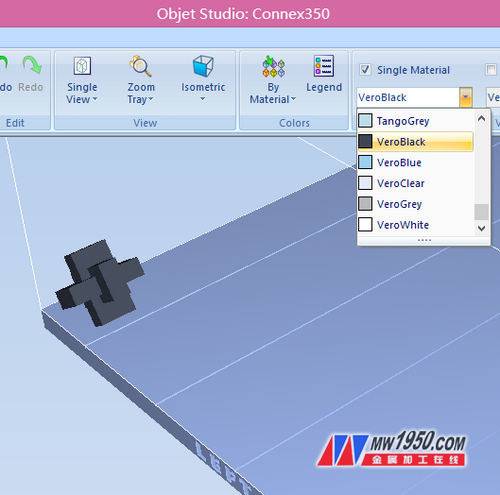Click the VeroClear pale swatch
The image size is (500, 495).
365,183
